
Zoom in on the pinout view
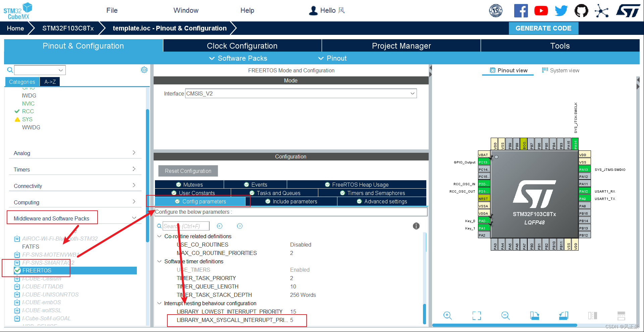pos(447,316)
